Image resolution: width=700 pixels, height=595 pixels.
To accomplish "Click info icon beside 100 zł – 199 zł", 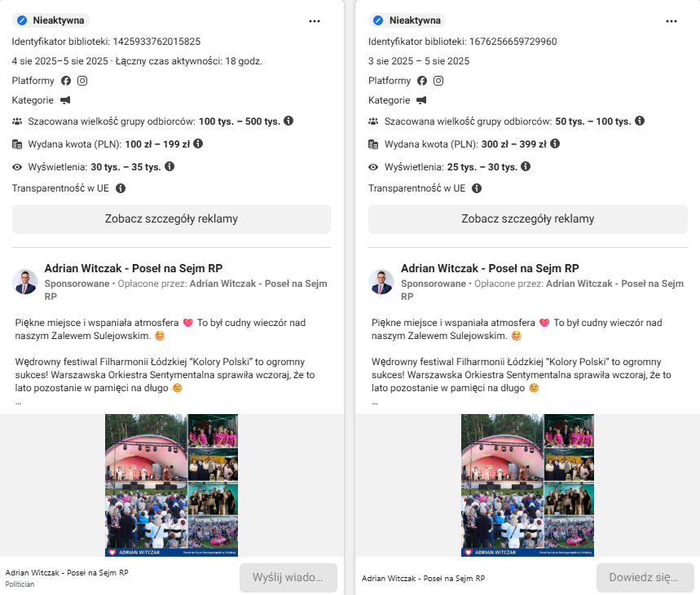I will click(x=198, y=143).
